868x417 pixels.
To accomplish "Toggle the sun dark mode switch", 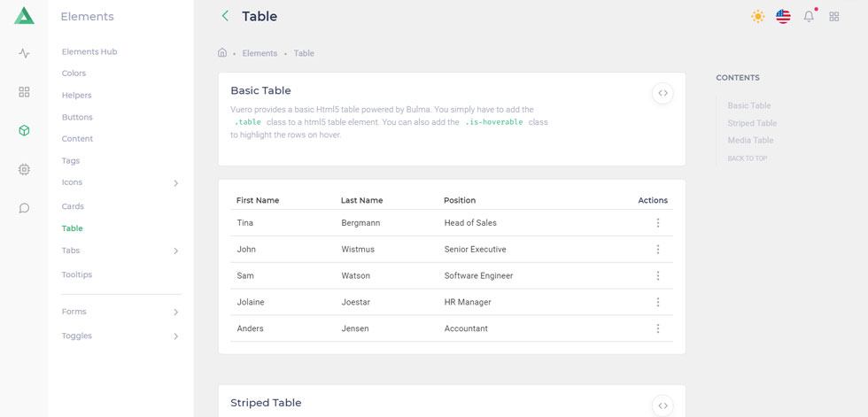I will tap(758, 17).
